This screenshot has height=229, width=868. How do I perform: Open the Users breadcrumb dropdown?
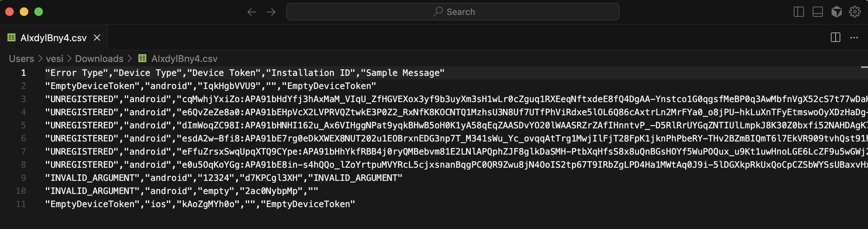[x=21, y=59]
